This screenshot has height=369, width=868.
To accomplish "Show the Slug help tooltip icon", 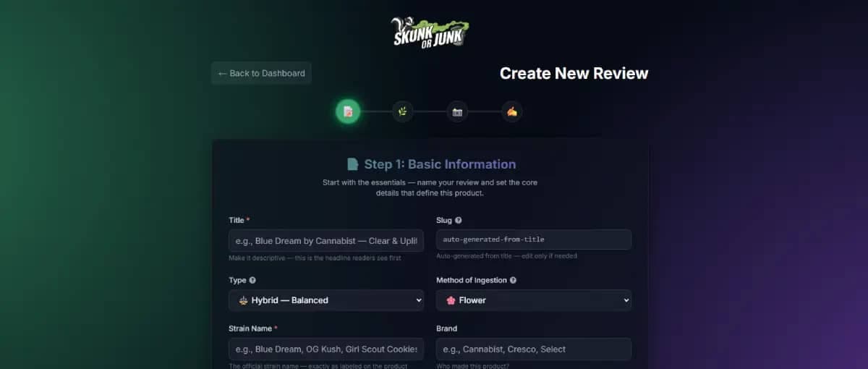I will (459, 220).
